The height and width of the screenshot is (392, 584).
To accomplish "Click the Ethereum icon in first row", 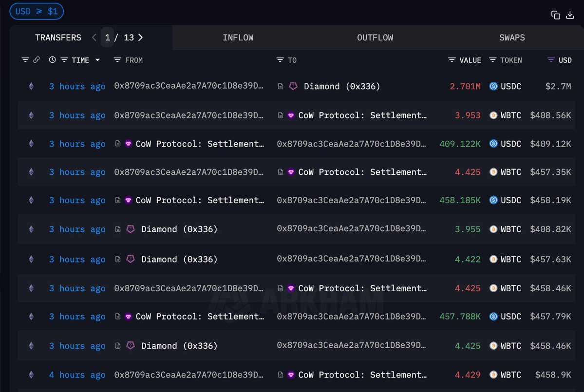I will (32, 86).
